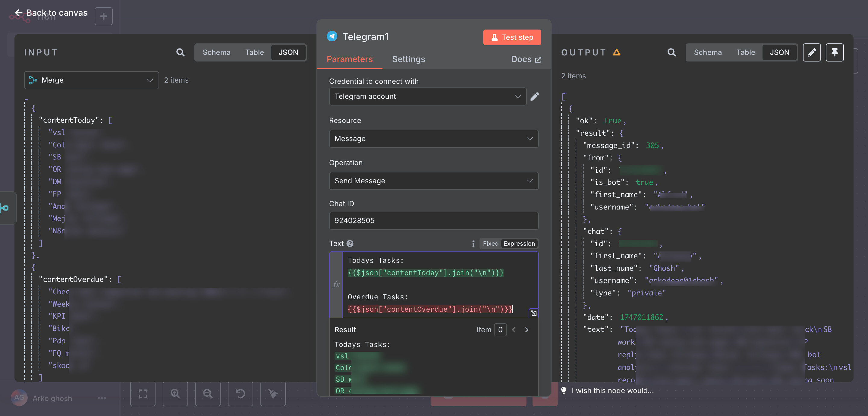Click I wish this node would... link
Viewport: 868px width, 416px height.
[x=613, y=390]
